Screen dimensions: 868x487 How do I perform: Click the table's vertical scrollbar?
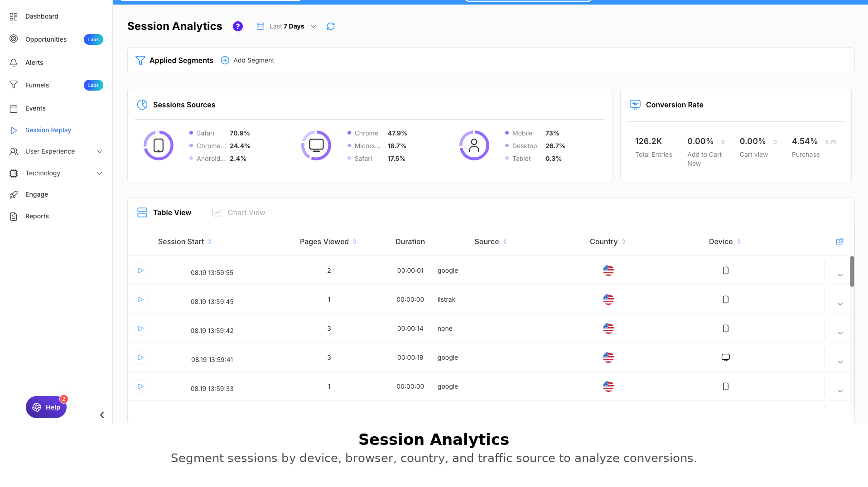pyautogui.click(x=852, y=271)
